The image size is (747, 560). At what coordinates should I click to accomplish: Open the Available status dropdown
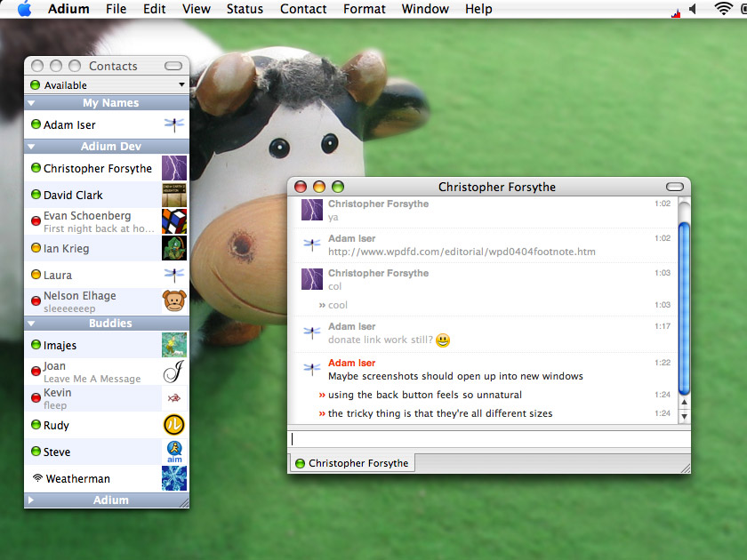point(107,85)
